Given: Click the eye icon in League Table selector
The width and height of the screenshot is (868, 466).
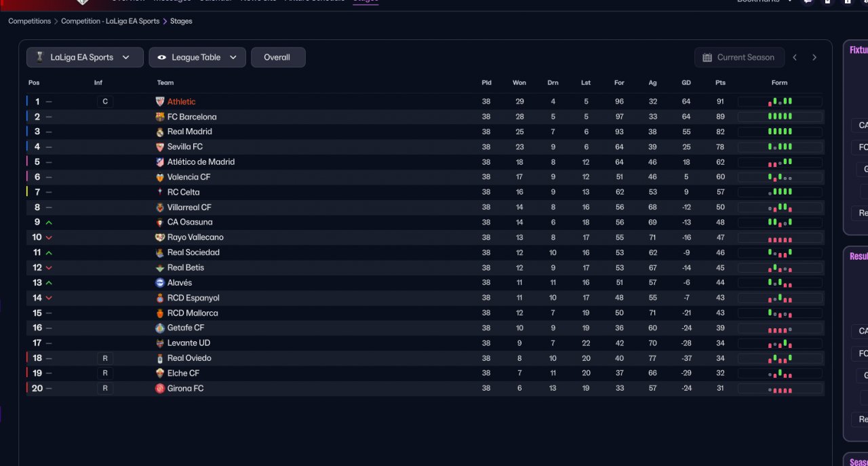Looking at the screenshot, I should [161, 58].
